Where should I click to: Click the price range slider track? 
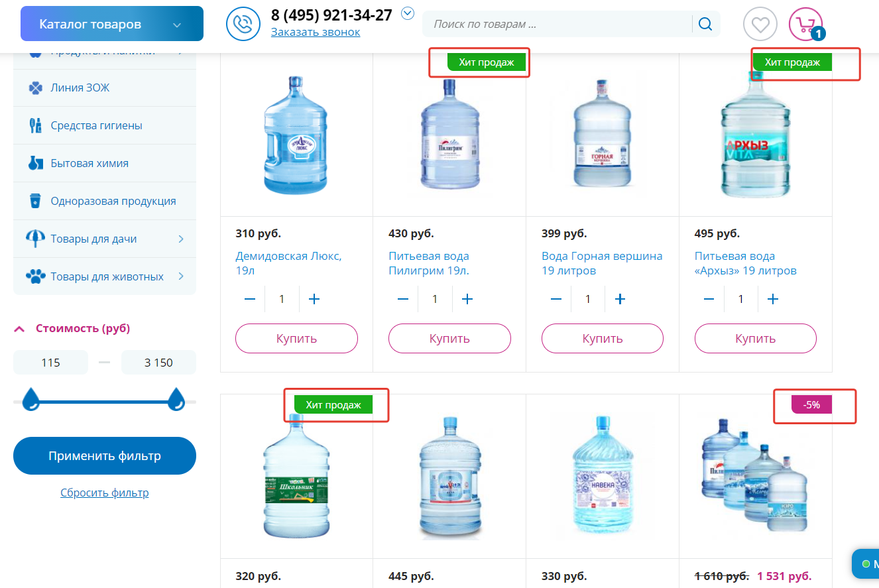tap(105, 402)
